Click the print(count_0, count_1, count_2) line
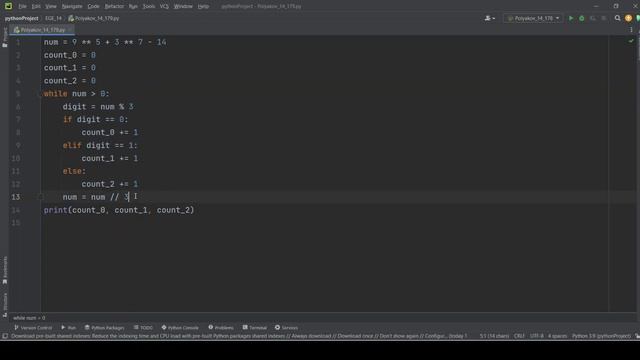Screen dimensions: 640x360 click(x=119, y=210)
